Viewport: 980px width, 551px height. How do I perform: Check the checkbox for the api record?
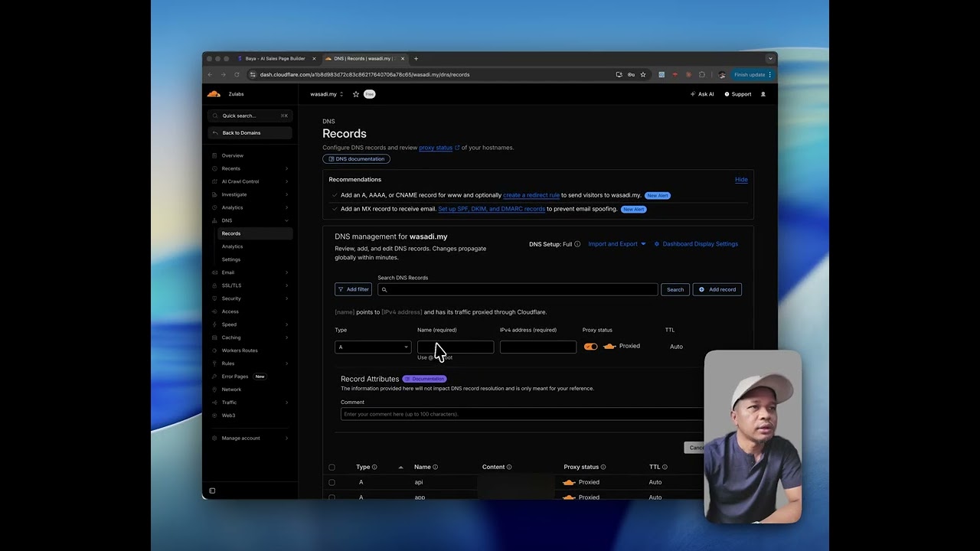click(x=332, y=482)
